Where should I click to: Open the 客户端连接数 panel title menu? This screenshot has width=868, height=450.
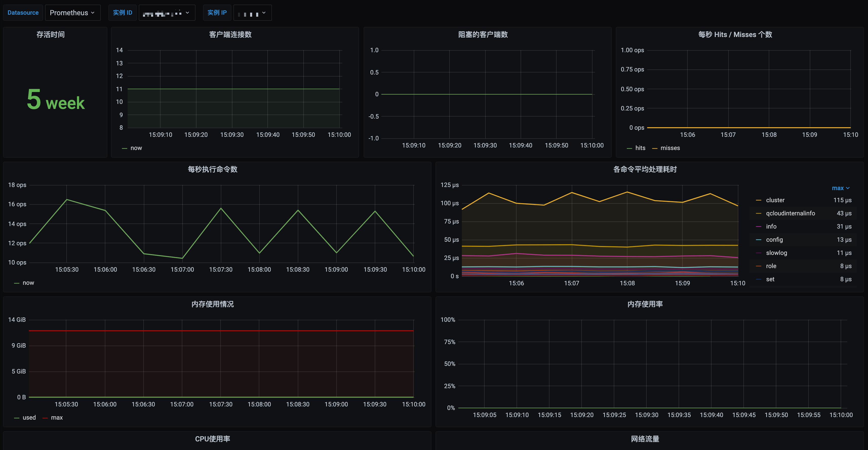[x=230, y=34]
